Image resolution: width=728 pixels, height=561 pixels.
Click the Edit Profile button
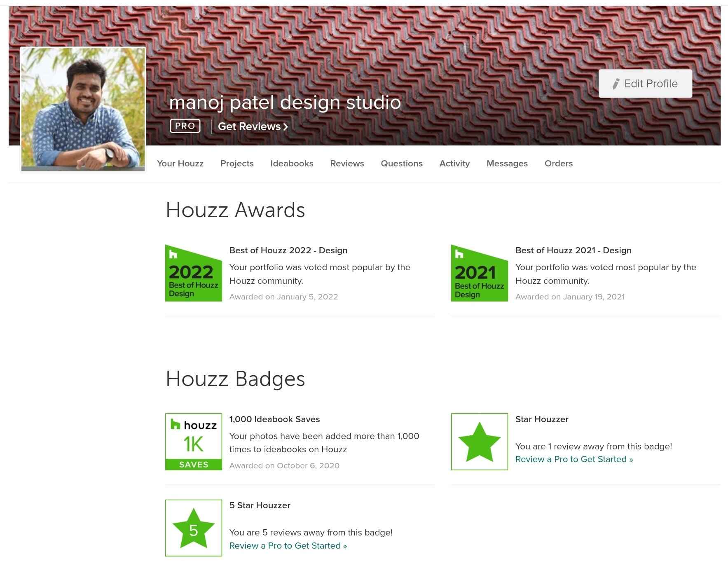(x=645, y=84)
